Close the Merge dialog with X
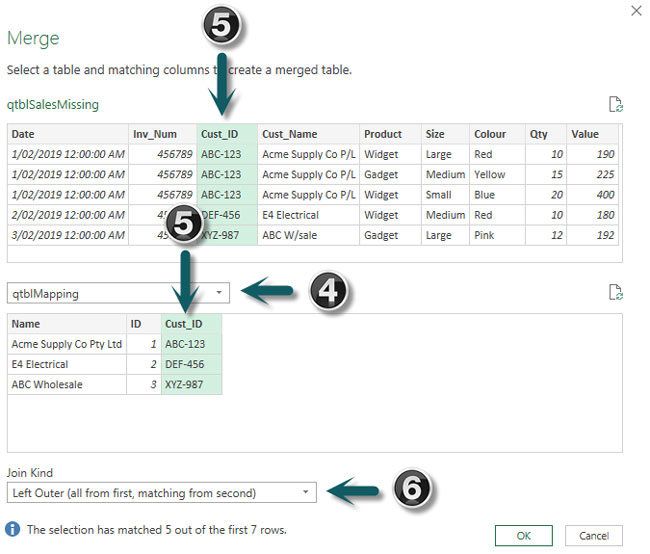 click(x=636, y=10)
